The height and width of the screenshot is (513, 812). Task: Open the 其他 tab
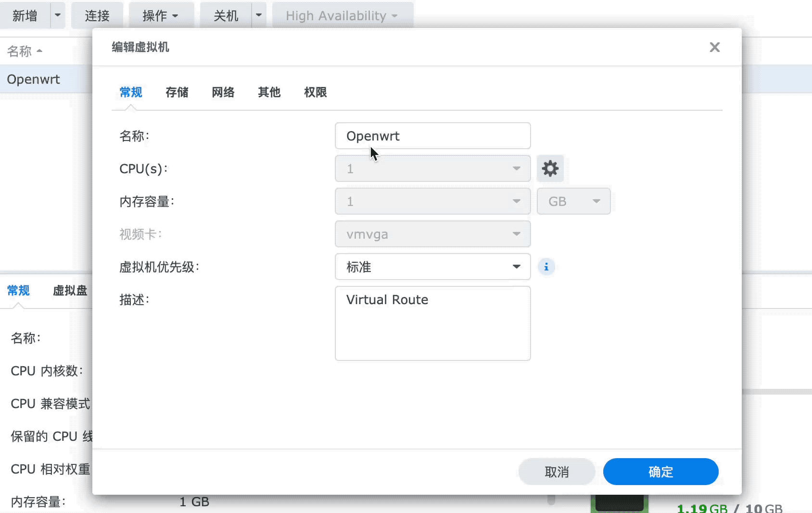pos(269,92)
